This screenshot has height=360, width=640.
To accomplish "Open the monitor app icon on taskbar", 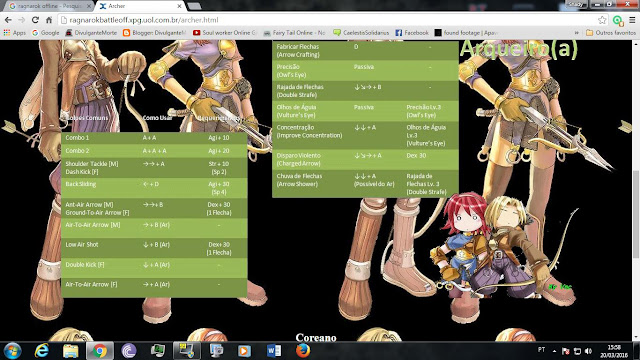I will [x=158, y=351].
